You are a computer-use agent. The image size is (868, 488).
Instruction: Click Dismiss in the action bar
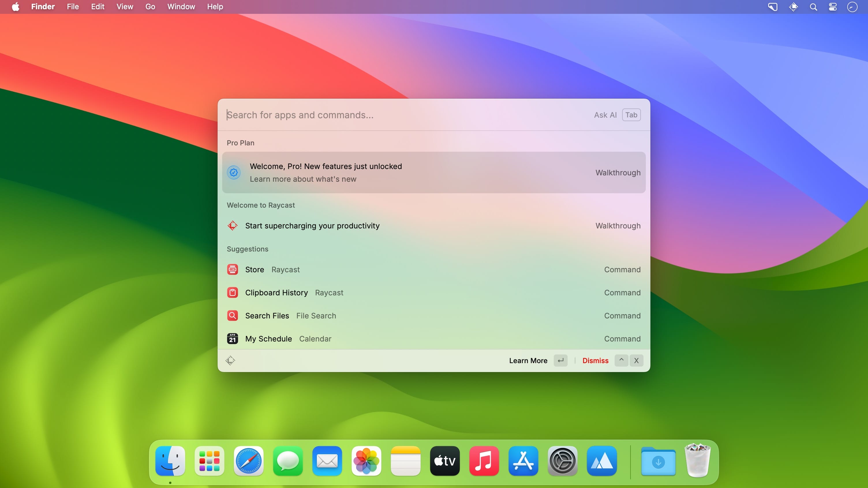[595, 360]
